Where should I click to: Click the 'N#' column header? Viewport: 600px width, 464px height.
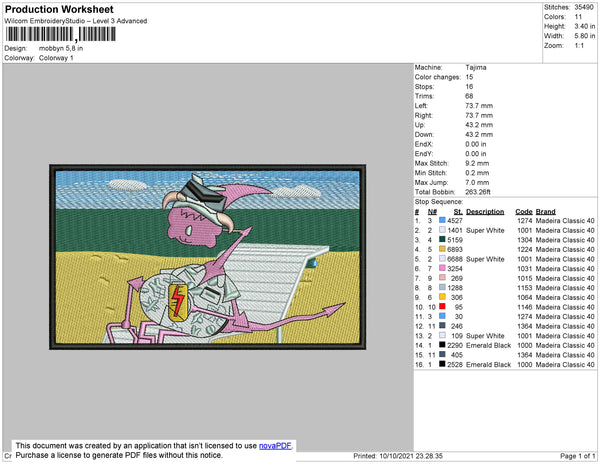point(432,212)
